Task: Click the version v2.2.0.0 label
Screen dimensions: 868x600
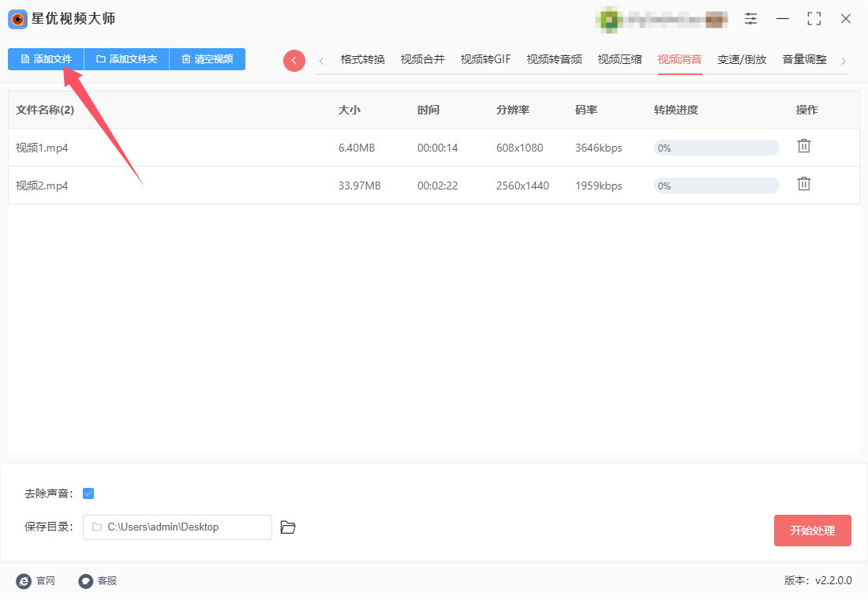Action: click(x=818, y=580)
